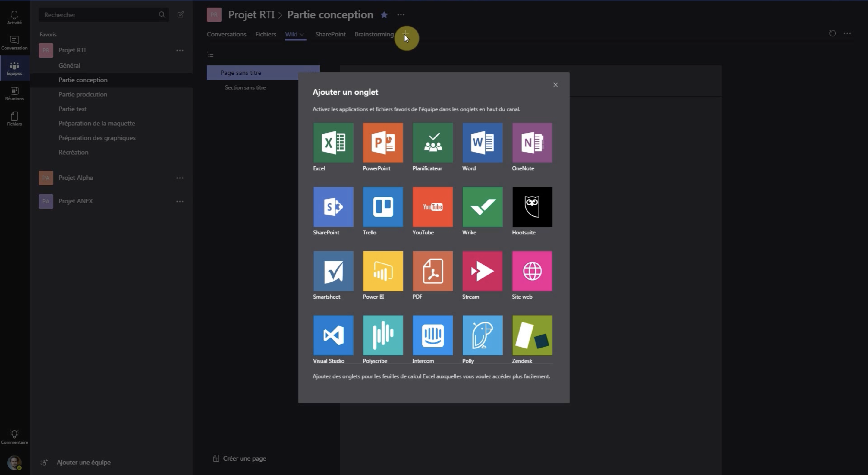
Task: Click Créer une page
Action: tap(240, 458)
